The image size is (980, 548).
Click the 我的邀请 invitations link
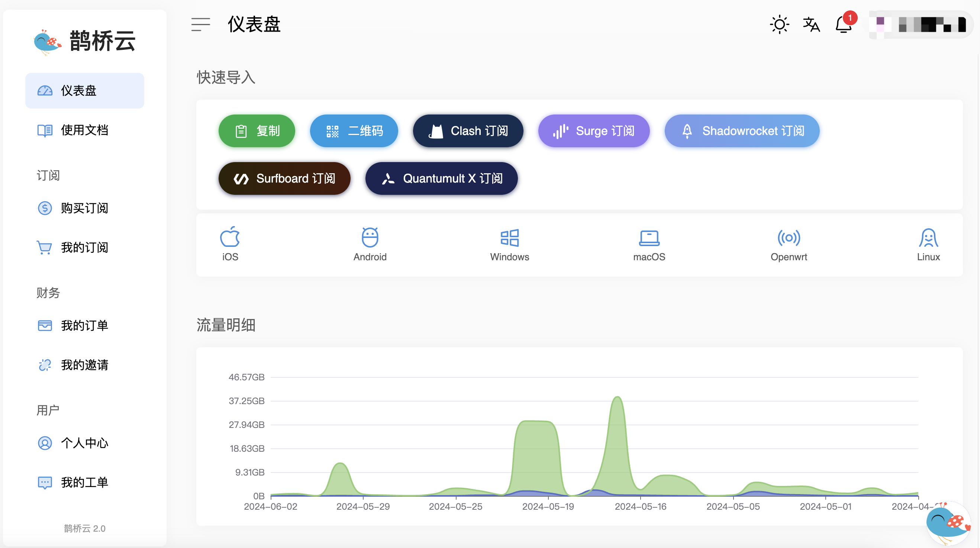pyautogui.click(x=84, y=364)
